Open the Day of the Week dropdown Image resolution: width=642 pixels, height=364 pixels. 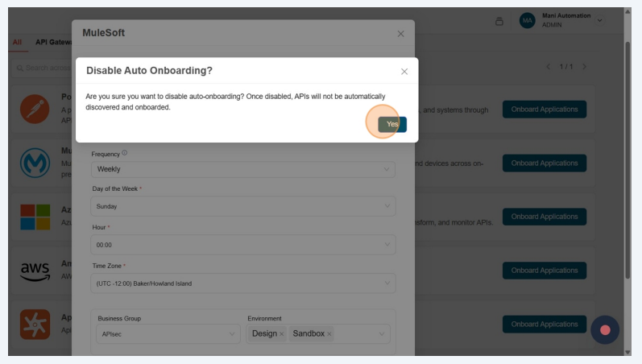(x=243, y=206)
